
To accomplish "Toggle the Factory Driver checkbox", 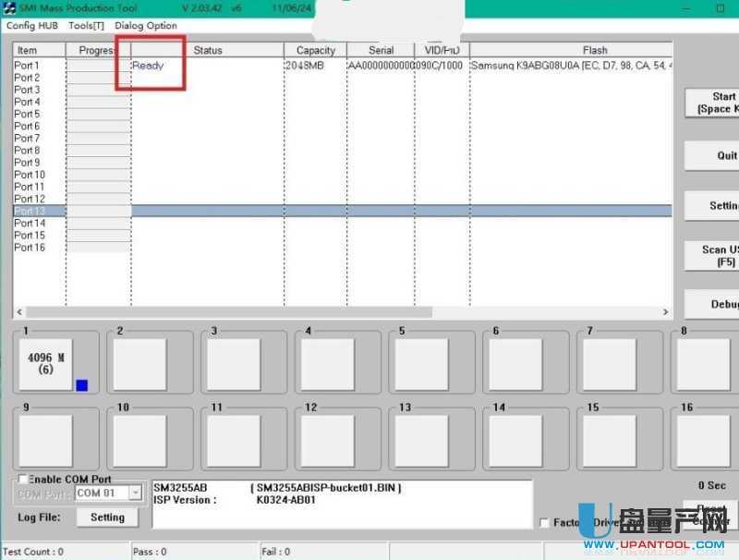I will pyautogui.click(x=544, y=523).
